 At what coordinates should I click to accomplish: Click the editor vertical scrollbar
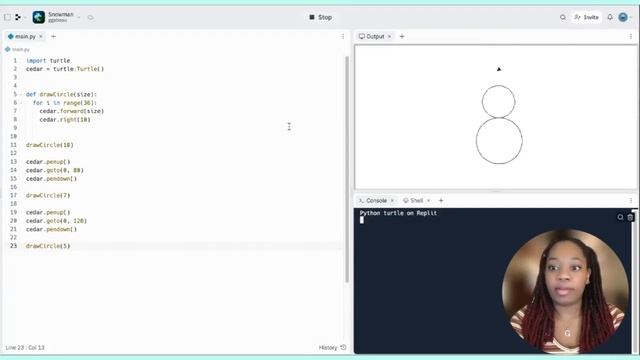coord(347,169)
